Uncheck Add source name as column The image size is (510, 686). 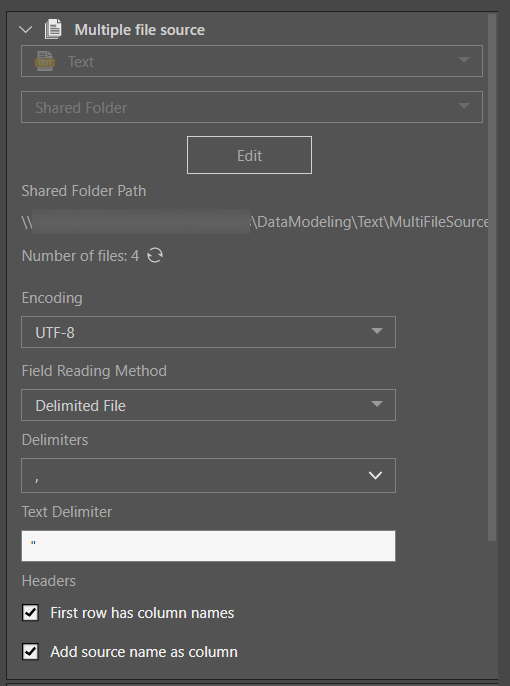(x=30, y=652)
